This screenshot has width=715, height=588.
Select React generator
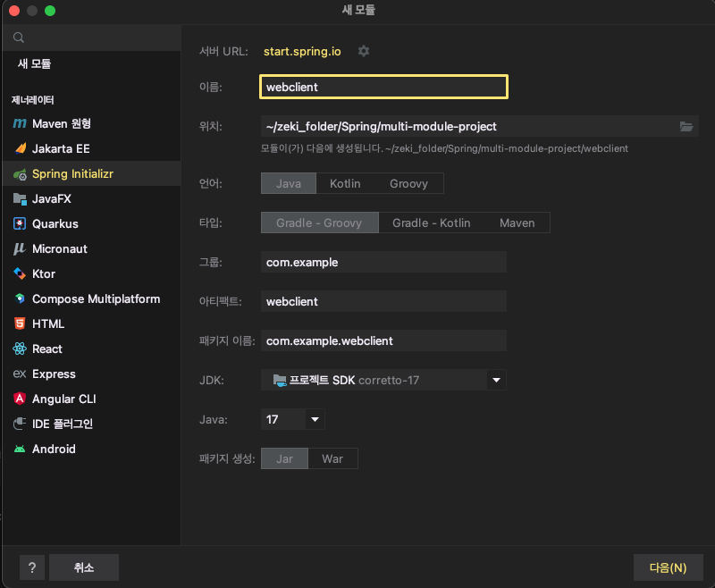pos(91,349)
